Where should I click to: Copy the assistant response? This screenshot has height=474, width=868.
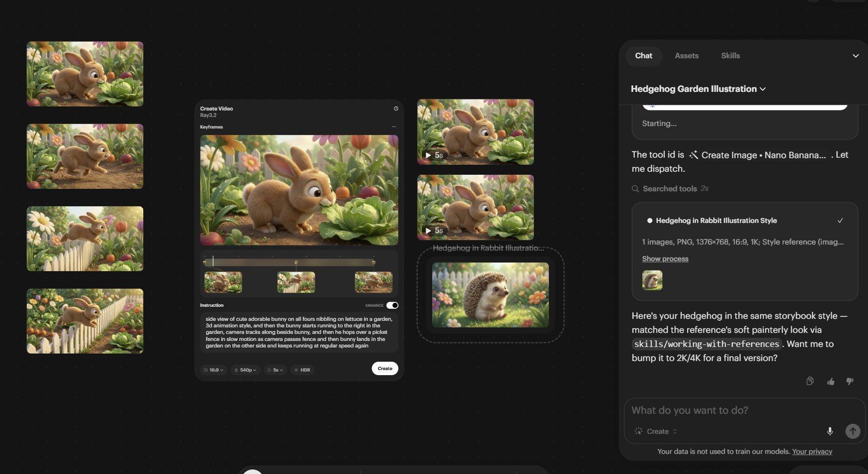point(810,381)
